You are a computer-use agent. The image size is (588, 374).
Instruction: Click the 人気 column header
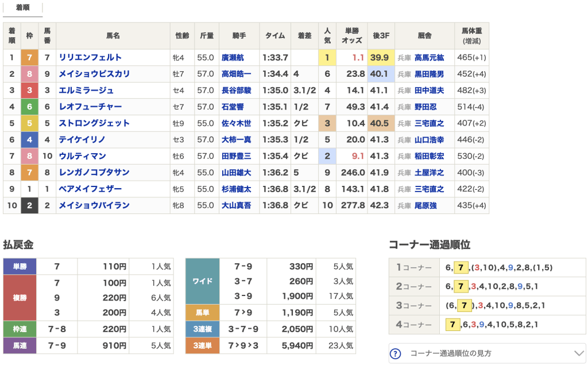[327, 36]
